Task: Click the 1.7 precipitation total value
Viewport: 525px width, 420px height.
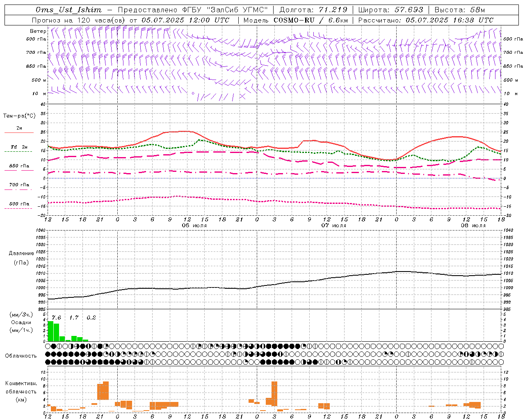Action: (x=74, y=317)
